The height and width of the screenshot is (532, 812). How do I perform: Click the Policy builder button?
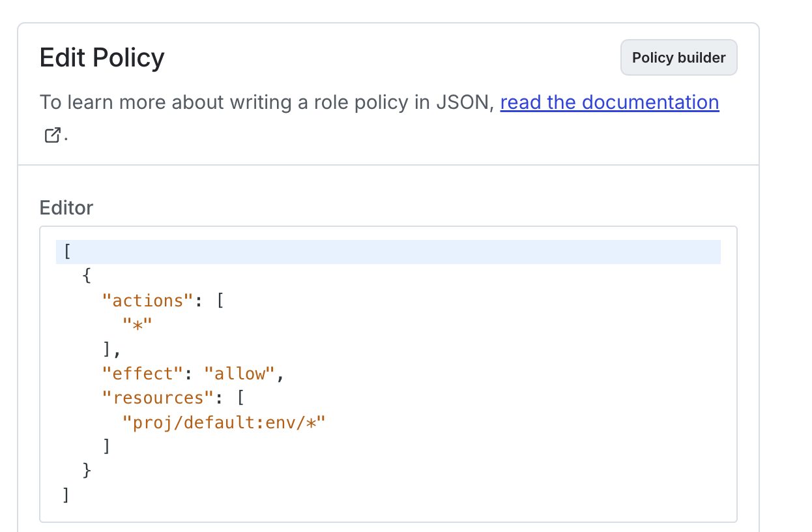coord(678,58)
